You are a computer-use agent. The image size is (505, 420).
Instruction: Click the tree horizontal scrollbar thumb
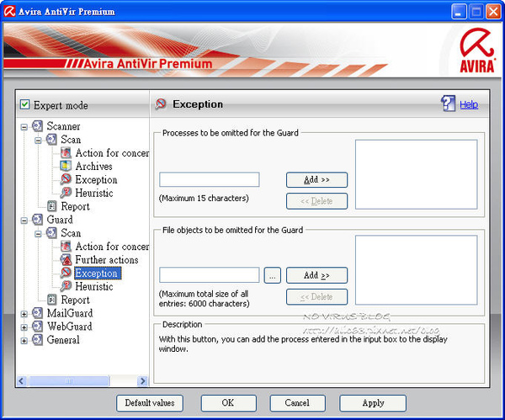(x=69, y=381)
